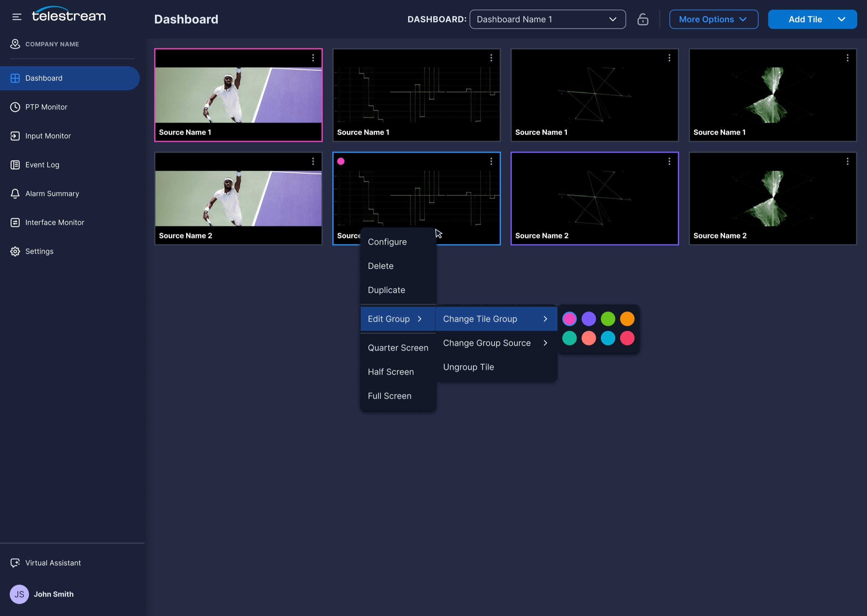Open Settings from the sidebar
The width and height of the screenshot is (867, 616).
pyautogui.click(x=70, y=251)
